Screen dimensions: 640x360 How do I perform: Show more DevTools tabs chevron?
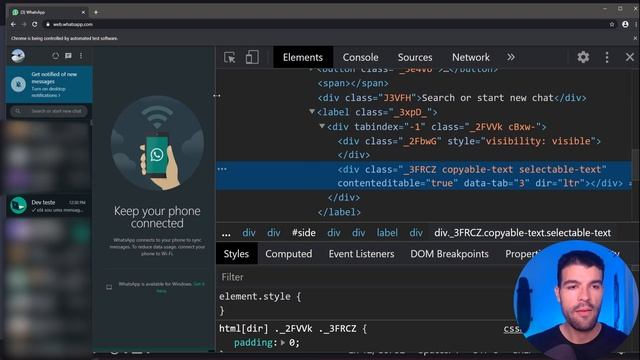coord(511,57)
